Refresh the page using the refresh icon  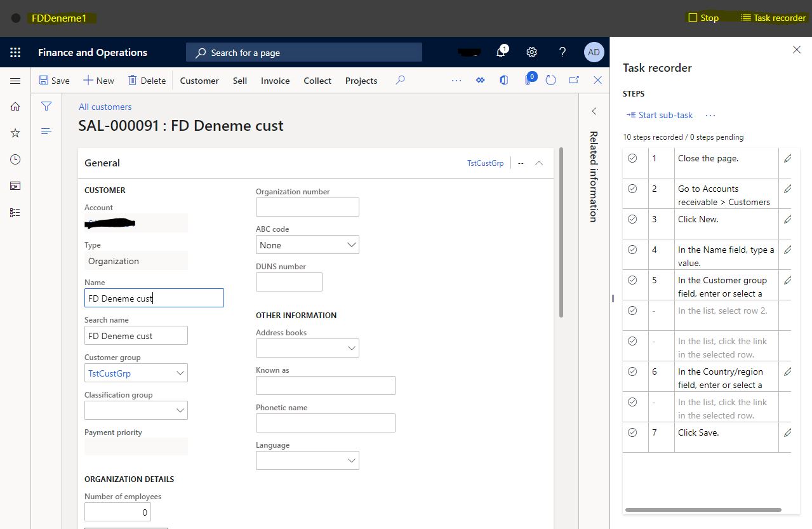pyautogui.click(x=551, y=81)
